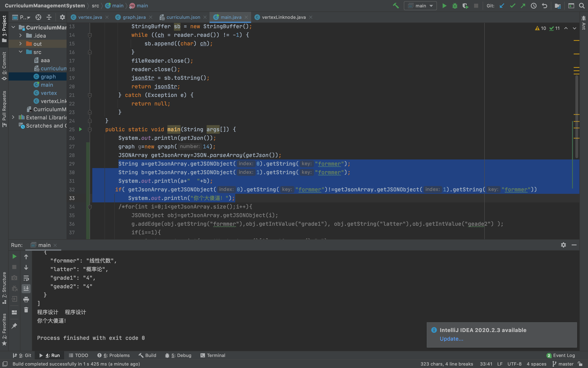Collapse all in the Project panel
Image resolution: width=588 pixels, height=368 pixels.
coord(49,17)
